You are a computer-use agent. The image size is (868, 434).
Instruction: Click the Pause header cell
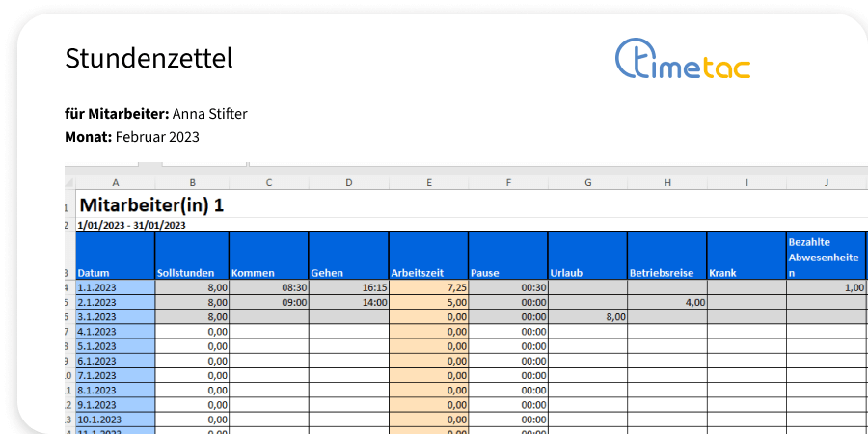tap(507, 257)
